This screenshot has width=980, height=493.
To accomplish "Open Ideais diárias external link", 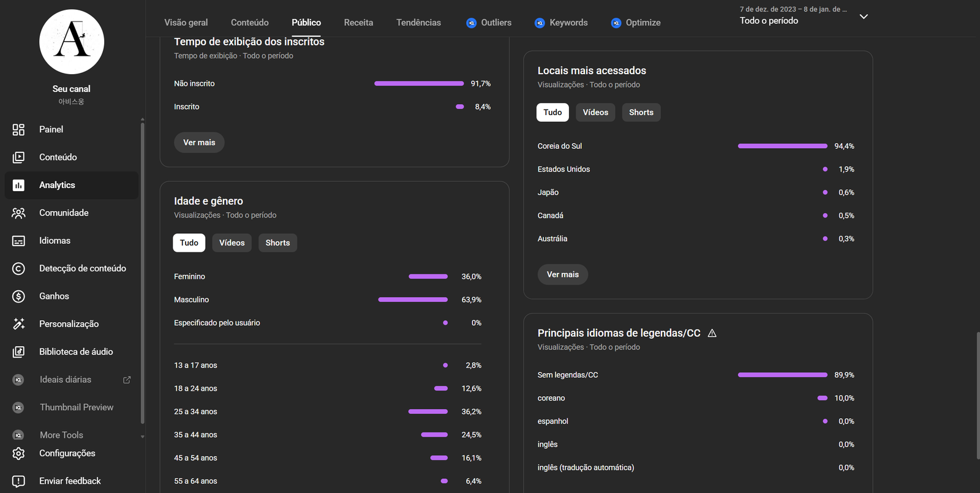I will (127, 380).
